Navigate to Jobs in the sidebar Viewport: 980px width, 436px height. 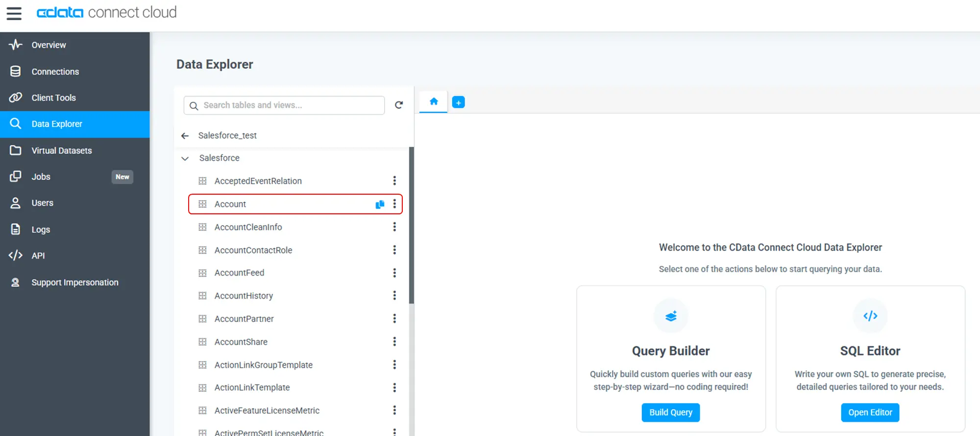click(x=75, y=177)
